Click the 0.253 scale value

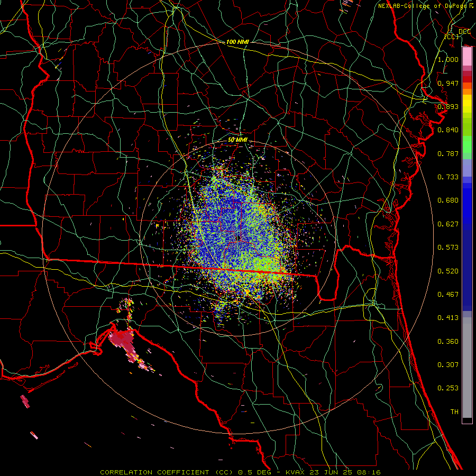coord(448,388)
